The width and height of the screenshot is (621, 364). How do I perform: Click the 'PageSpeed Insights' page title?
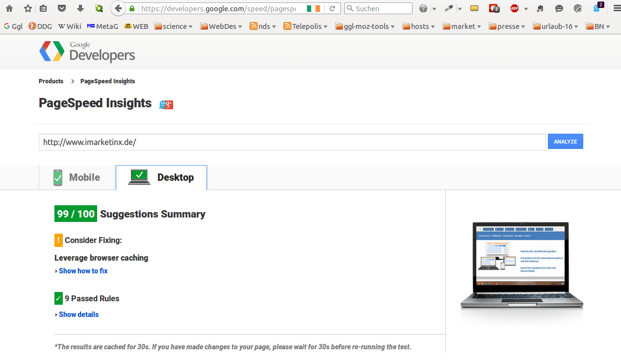coord(95,103)
